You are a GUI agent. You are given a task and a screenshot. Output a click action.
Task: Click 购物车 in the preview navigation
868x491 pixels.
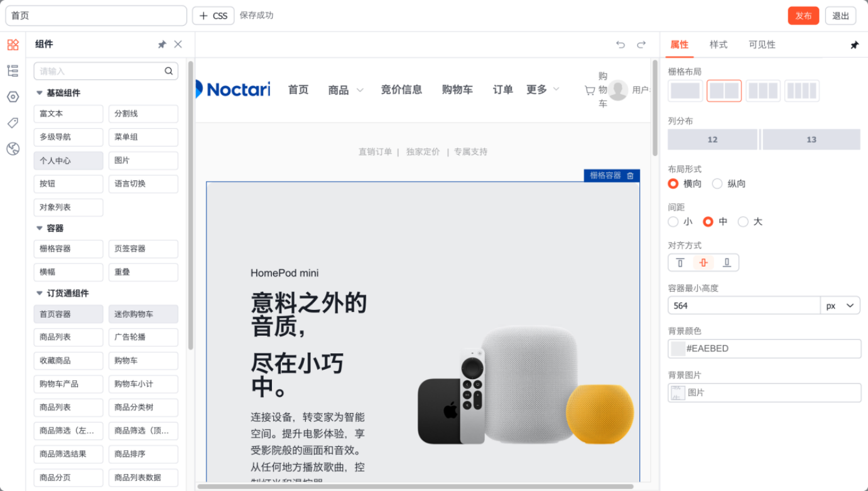(457, 89)
